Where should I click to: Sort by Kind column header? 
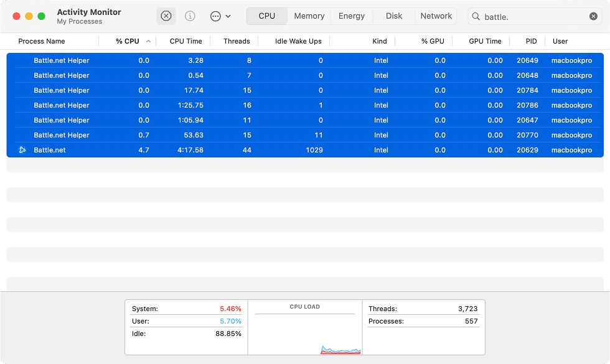pos(379,41)
